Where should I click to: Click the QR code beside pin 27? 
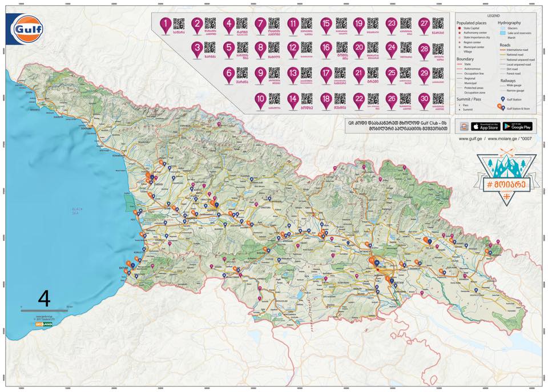(438, 23)
